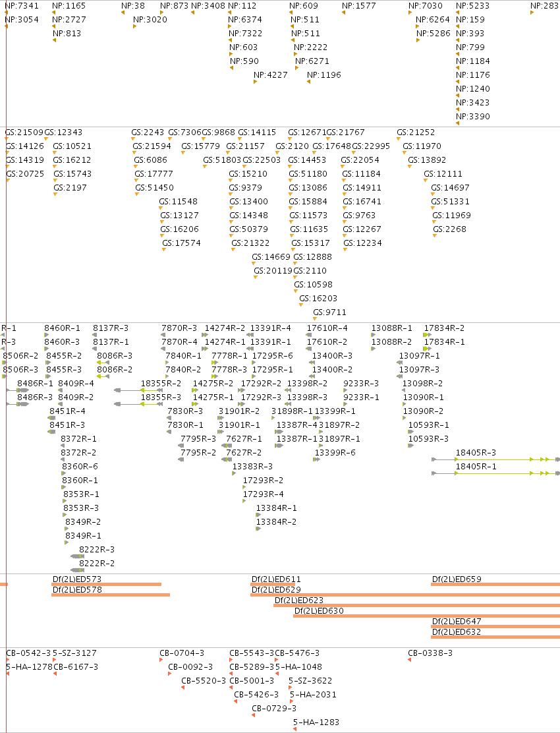Select the GS:20725 insertion label
The image size is (560, 733).
pyautogui.click(x=25, y=174)
